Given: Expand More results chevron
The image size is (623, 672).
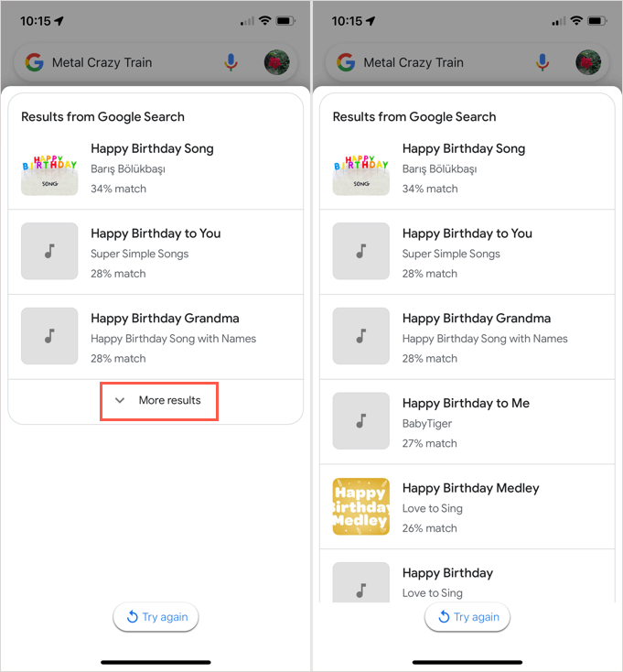Looking at the screenshot, I should (x=120, y=400).
